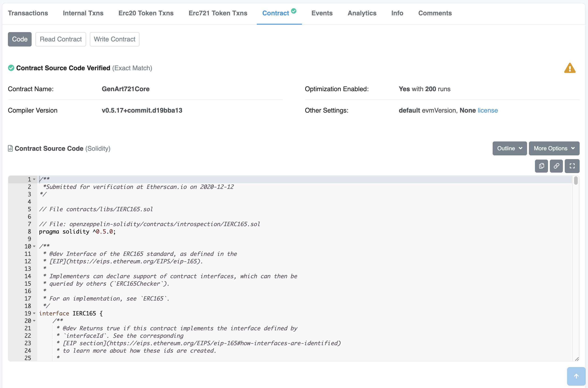The height and width of the screenshot is (388, 588).
Task: Click green verified check beside Contract Source Code Verified
Action: coord(11,68)
